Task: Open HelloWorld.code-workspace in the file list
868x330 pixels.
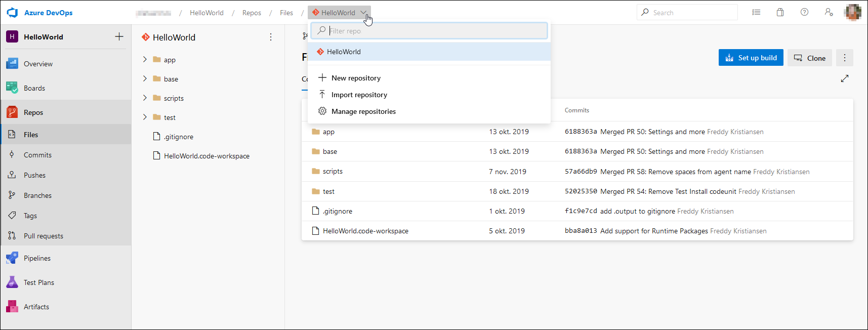Action: (x=365, y=231)
